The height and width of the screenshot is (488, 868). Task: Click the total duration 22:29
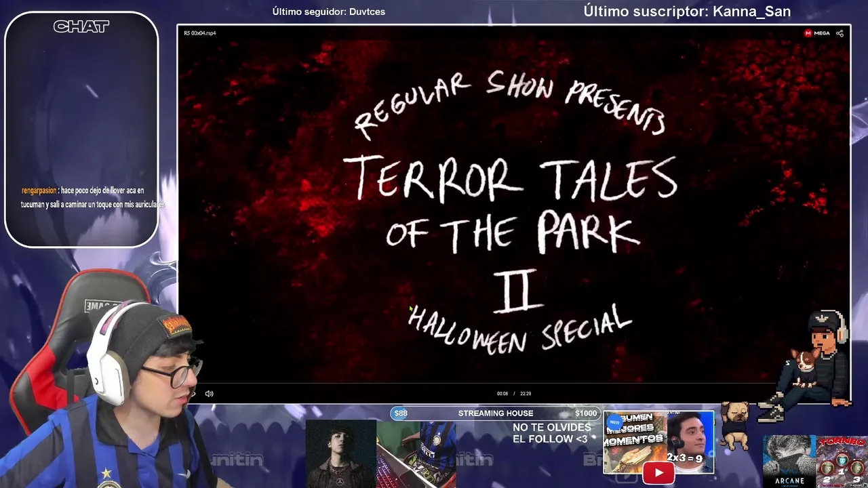[526, 394]
